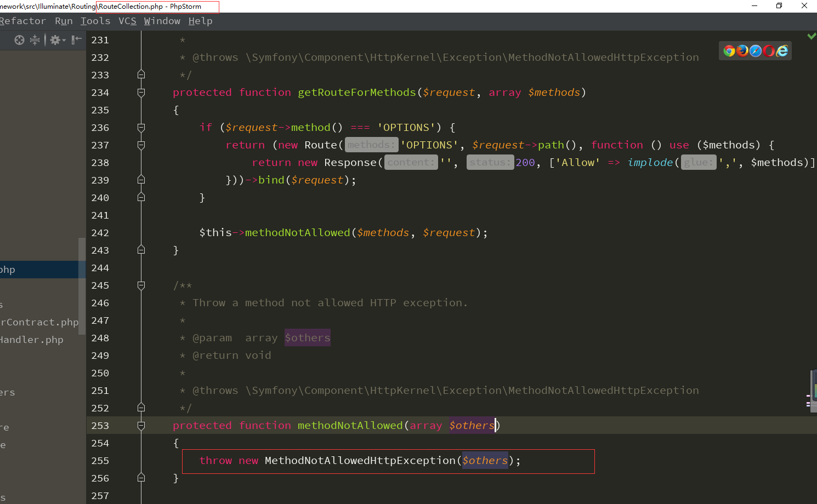Open the file in Opera browser

point(769,51)
